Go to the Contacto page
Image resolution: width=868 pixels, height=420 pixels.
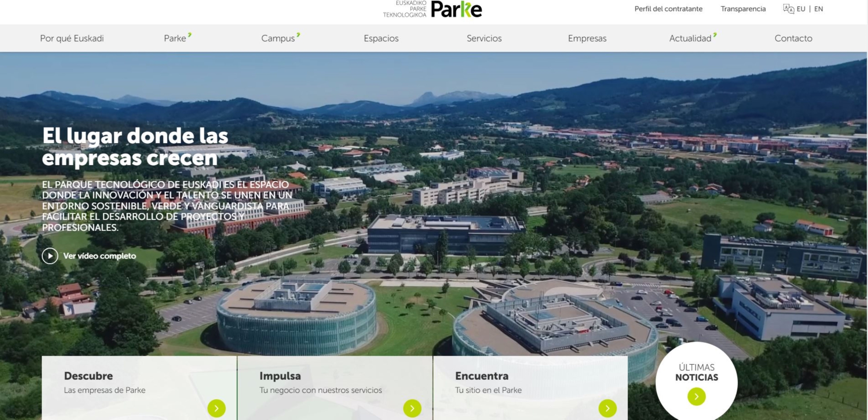tap(793, 38)
